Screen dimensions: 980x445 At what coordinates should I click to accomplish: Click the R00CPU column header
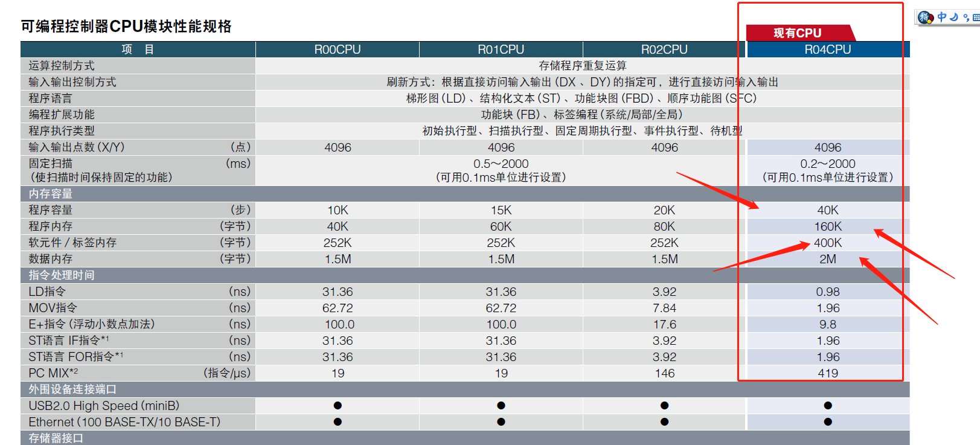click(337, 50)
